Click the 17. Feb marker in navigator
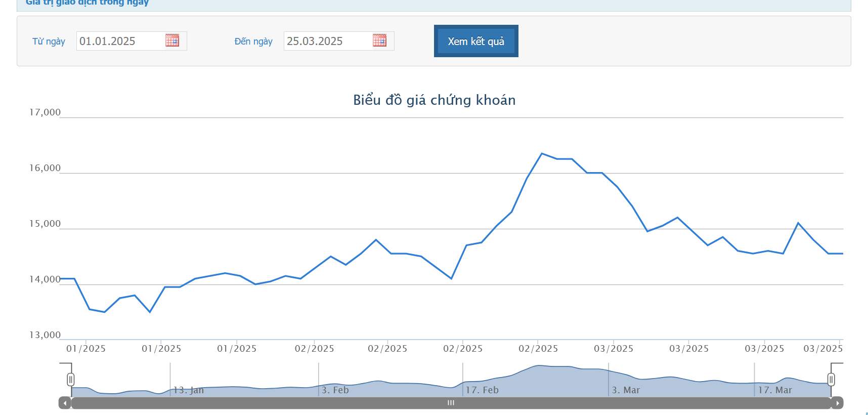Viewport: 868px width, 415px height. pyautogui.click(x=482, y=390)
